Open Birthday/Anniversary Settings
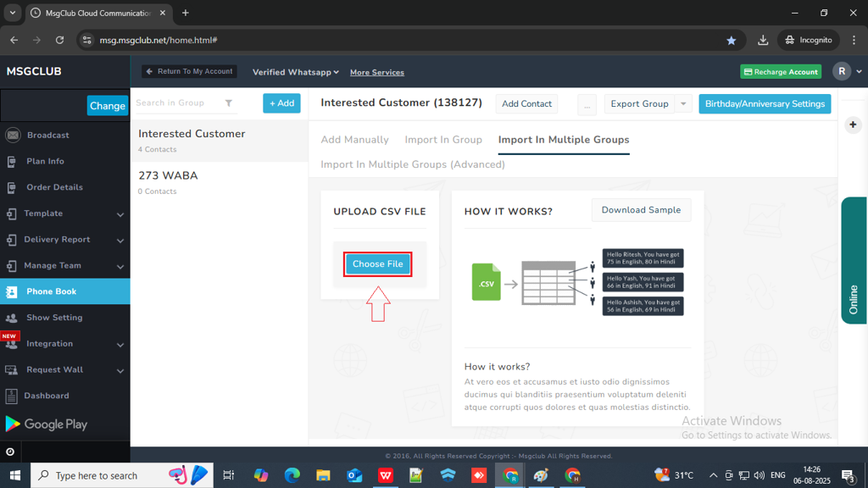The image size is (868, 488). [x=765, y=104]
